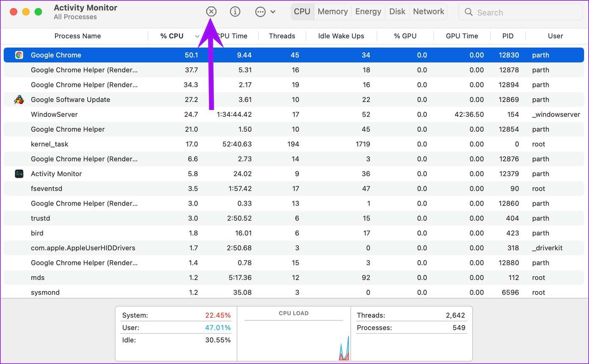Select the WindowServer process row
Image resolution: width=589 pixels, height=364 pixels.
pyautogui.click(x=294, y=114)
